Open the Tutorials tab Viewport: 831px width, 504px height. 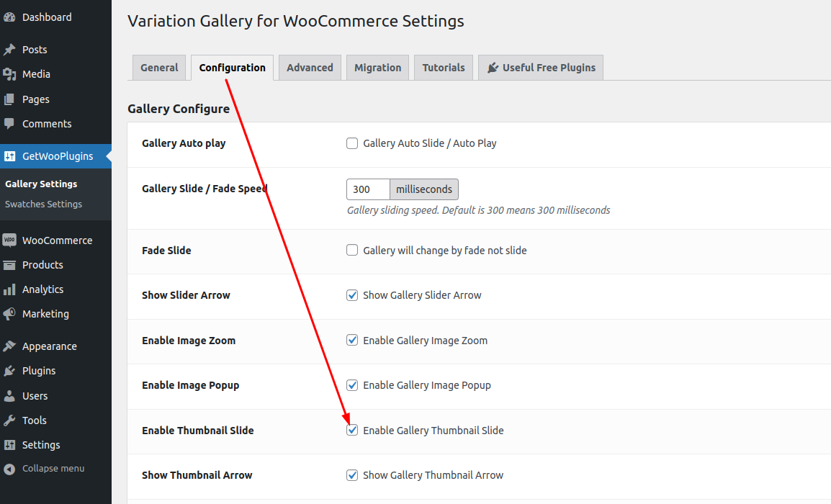click(x=444, y=67)
